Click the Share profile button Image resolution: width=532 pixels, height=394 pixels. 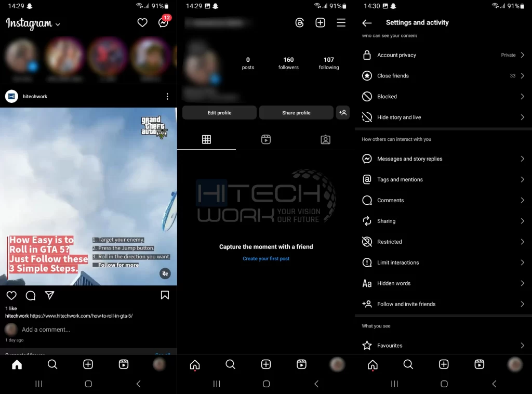296,113
